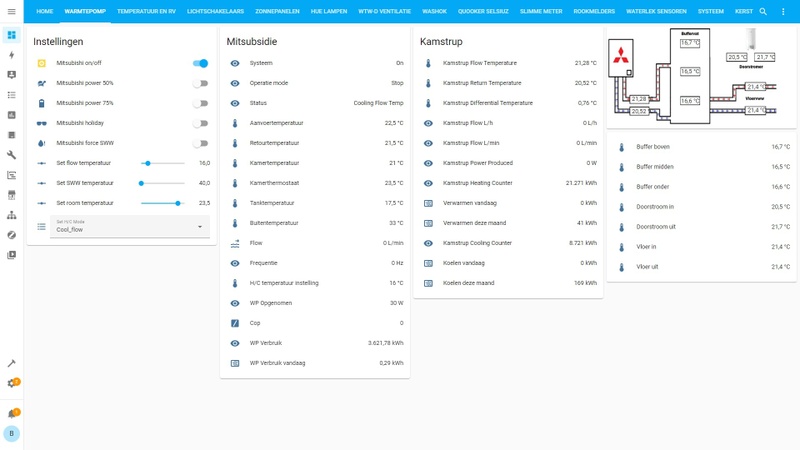The image size is (800, 450).
Task: Click the wrench icon in the sidebar
Action: (x=12, y=155)
